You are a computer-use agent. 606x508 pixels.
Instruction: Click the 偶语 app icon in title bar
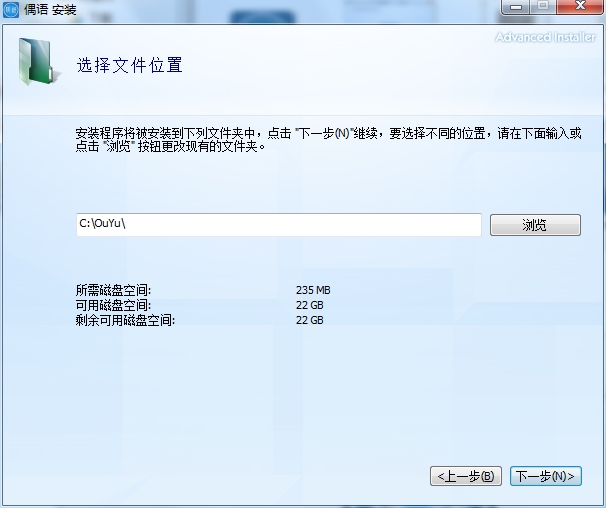(x=10, y=9)
